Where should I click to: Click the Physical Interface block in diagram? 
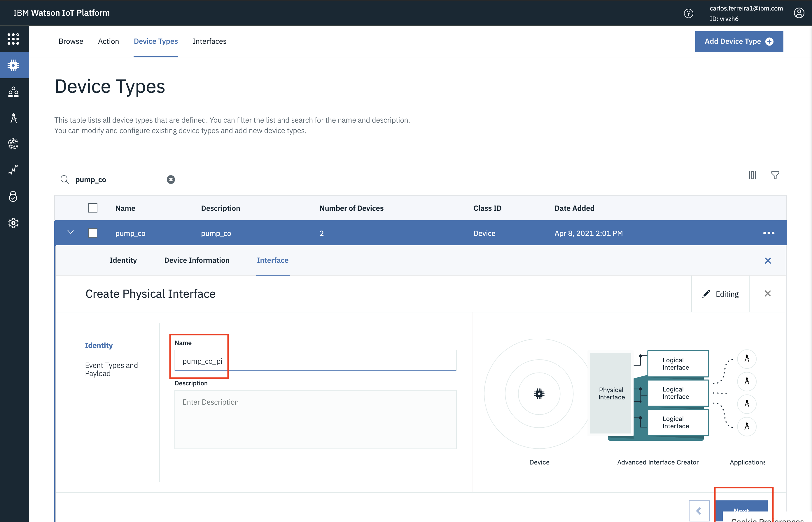click(610, 393)
